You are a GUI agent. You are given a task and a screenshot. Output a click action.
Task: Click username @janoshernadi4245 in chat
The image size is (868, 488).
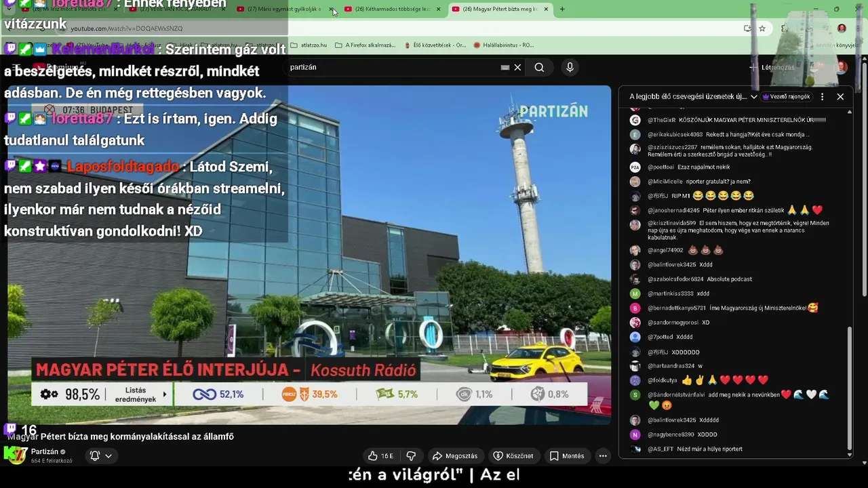(673, 211)
